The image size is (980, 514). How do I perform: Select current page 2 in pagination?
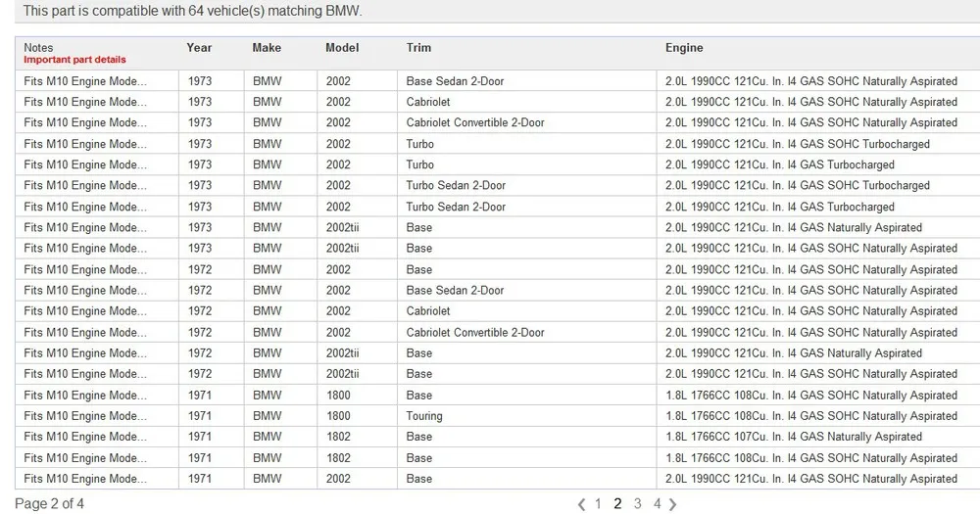pyautogui.click(x=617, y=503)
